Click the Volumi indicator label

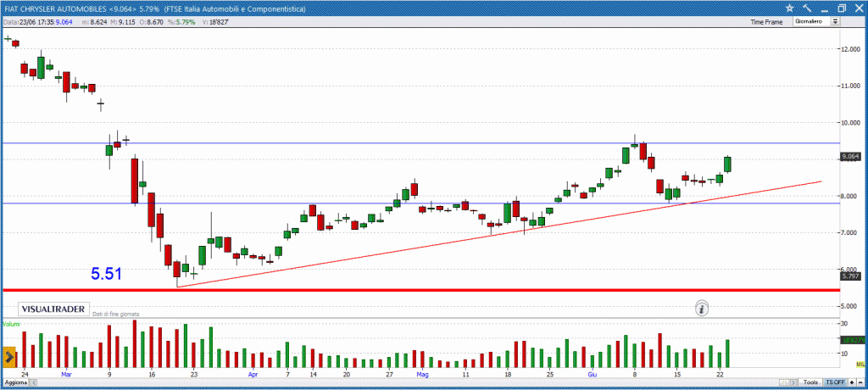(x=12, y=323)
